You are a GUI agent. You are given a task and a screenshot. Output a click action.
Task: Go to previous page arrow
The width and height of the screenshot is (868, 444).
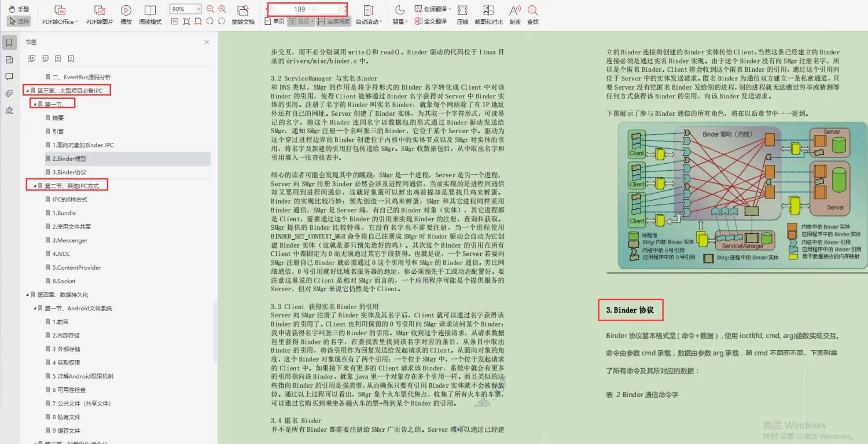point(267,9)
